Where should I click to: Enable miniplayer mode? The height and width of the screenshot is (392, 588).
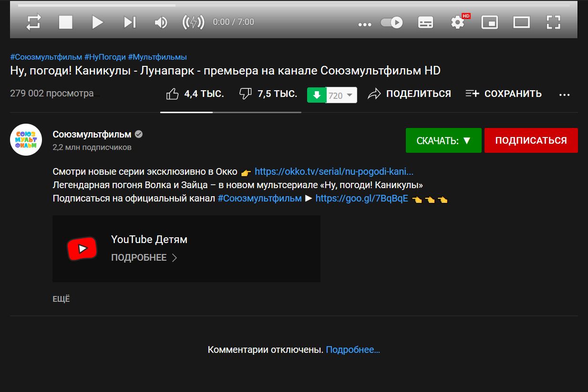coord(490,22)
